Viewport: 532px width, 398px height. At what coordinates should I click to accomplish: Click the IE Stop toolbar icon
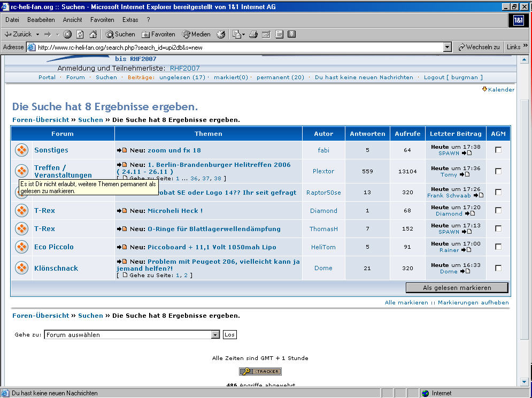pos(67,34)
